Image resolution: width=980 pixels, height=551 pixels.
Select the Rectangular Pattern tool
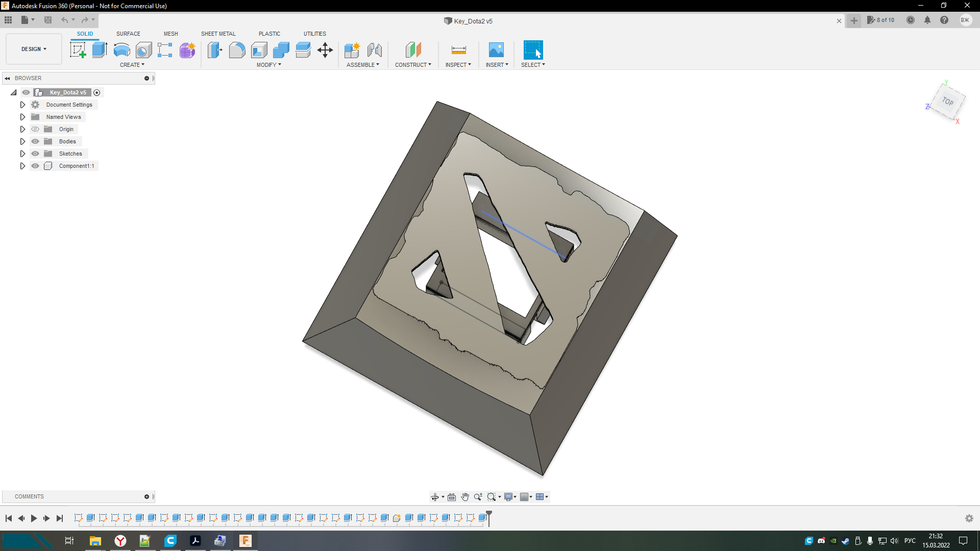pyautogui.click(x=165, y=50)
